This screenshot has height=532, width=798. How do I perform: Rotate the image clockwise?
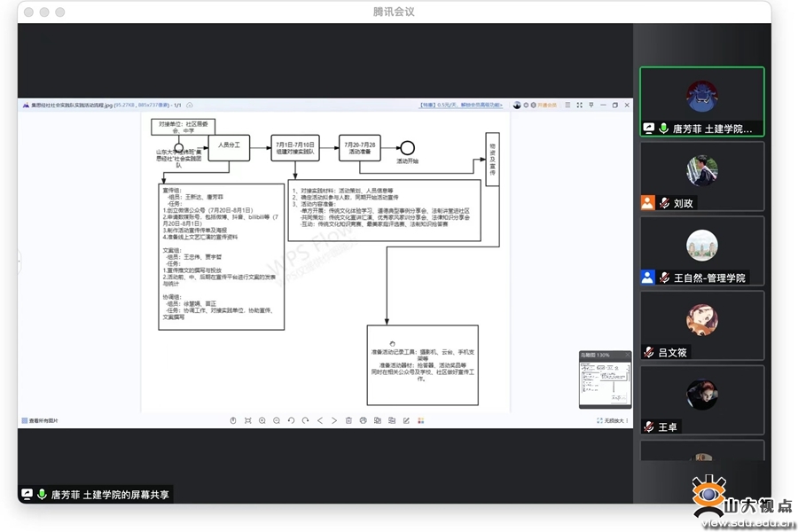[305, 420]
